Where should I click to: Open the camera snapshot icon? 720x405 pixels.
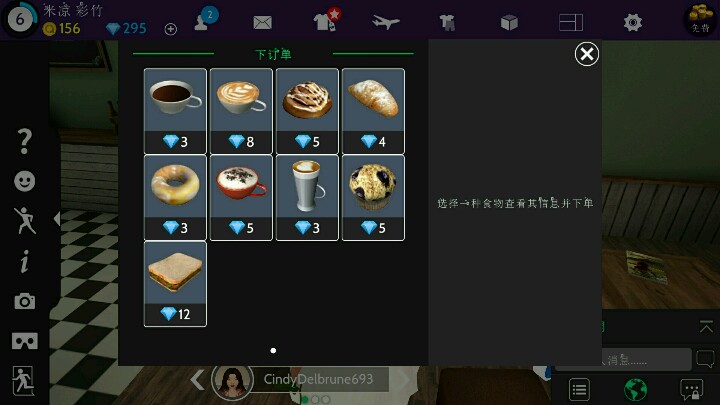pyautogui.click(x=24, y=301)
